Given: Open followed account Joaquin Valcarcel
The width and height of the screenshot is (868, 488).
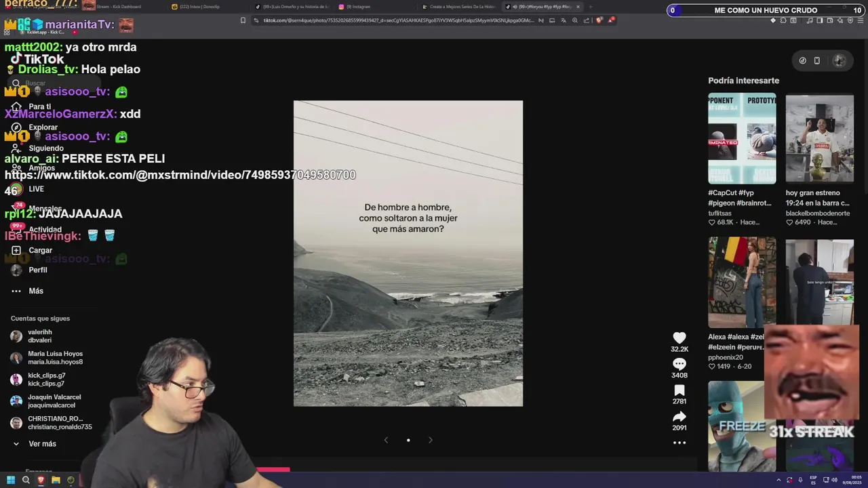Looking at the screenshot, I should (x=45, y=401).
